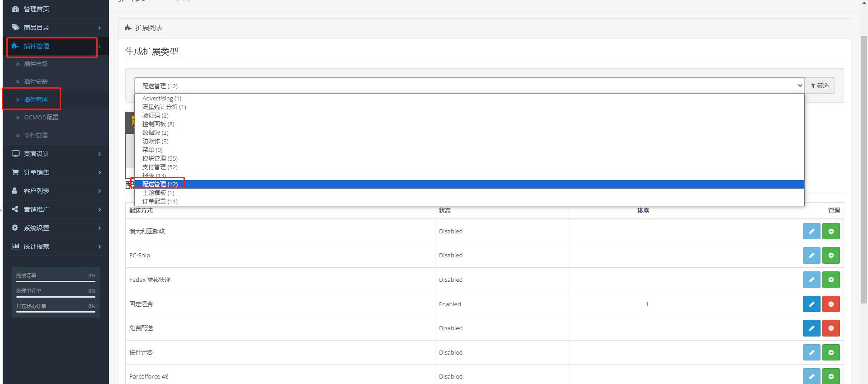
Task: Install the Fedex 联邦快递 extension
Action: point(831,280)
